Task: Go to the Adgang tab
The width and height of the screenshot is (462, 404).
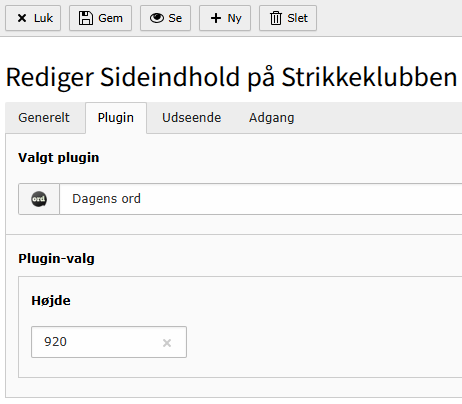Action: pos(272,118)
